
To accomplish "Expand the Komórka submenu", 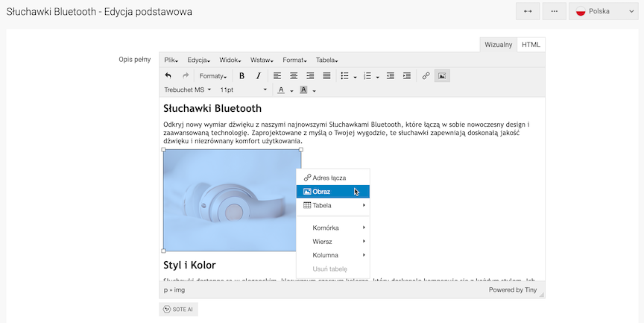I will (x=333, y=228).
